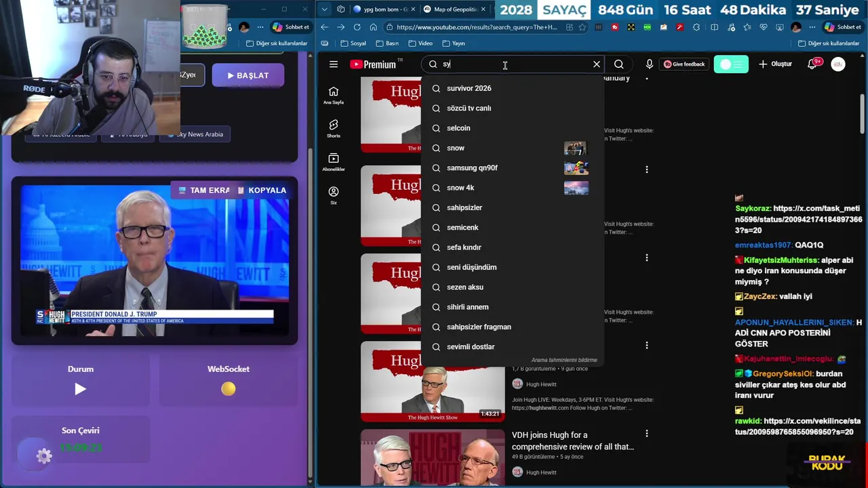Image resolution: width=868 pixels, height=488 pixels.
Task: Open the YouTube hamburger guide menu
Action: [x=334, y=64]
